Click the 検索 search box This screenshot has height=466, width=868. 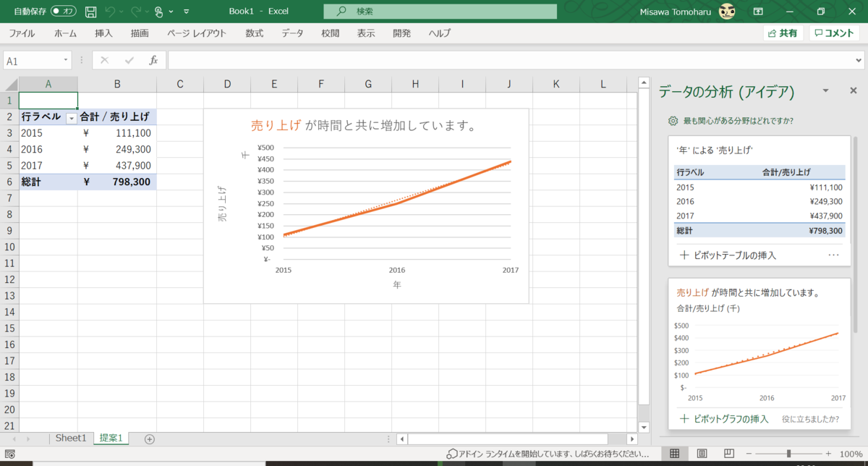440,12
